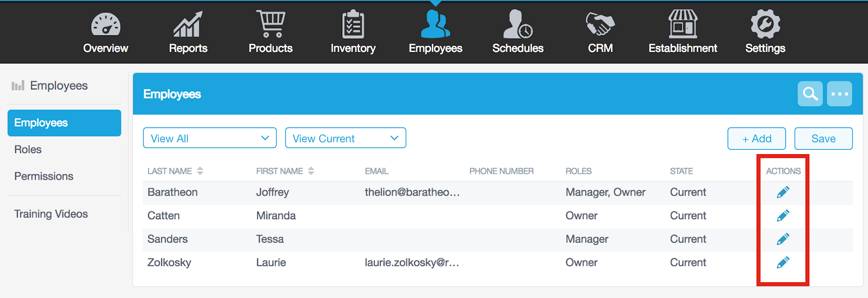Open Training Videos in the sidebar
This screenshot has width=868, height=298.
click(x=51, y=214)
